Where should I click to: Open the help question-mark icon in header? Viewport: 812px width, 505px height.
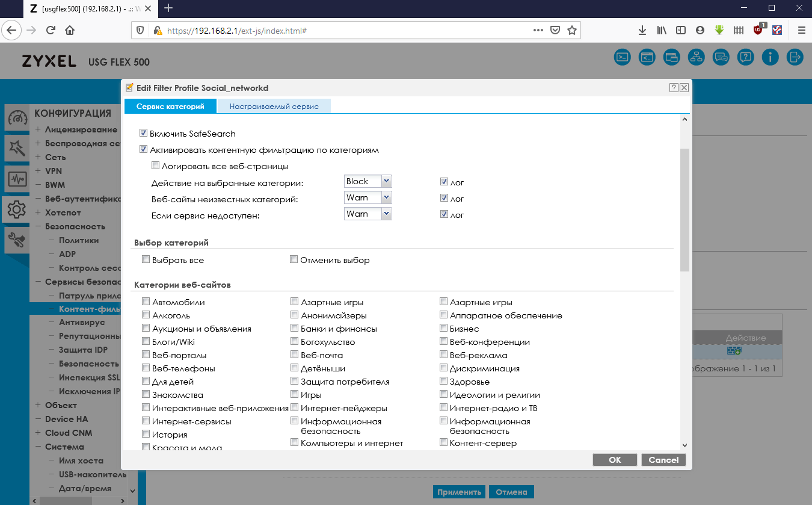click(x=745, y=57)
